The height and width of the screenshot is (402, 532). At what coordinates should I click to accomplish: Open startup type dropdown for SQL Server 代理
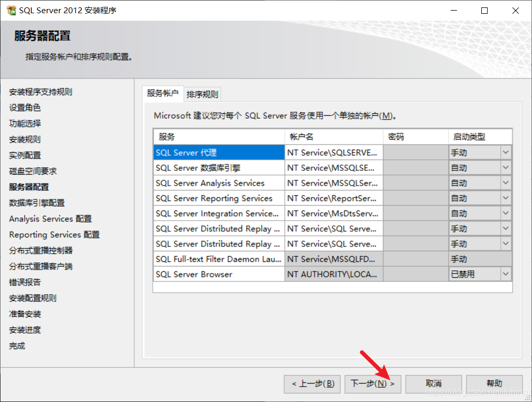pos(506,152)
